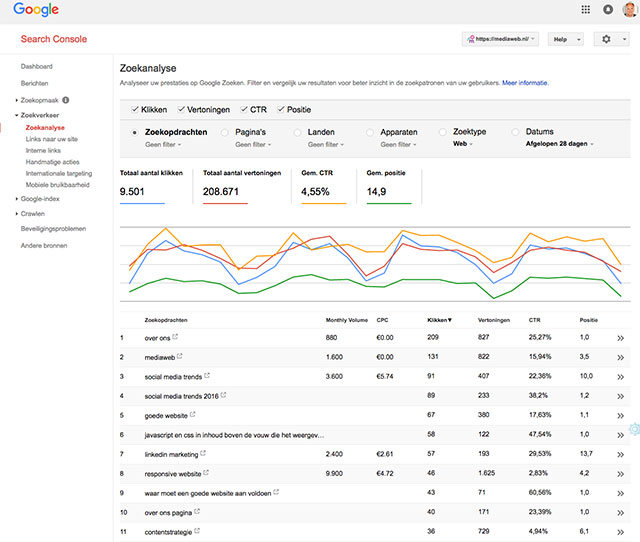Open the Web search type dropdown
Viewport: 640px width, 542px height.
463,144
